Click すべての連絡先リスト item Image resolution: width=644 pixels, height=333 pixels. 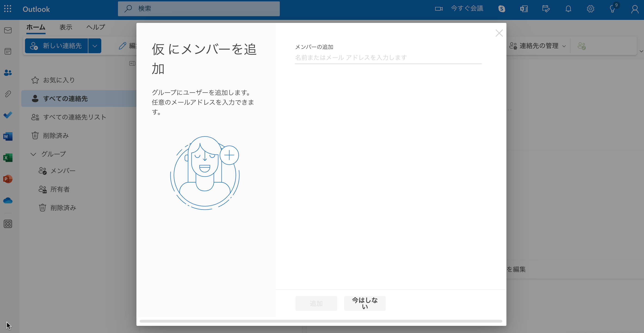[x=75, y=117]
